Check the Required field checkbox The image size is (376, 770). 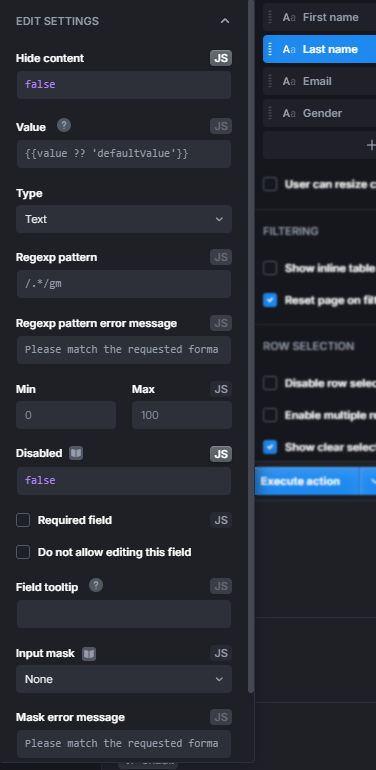click(x=23, y=520)
